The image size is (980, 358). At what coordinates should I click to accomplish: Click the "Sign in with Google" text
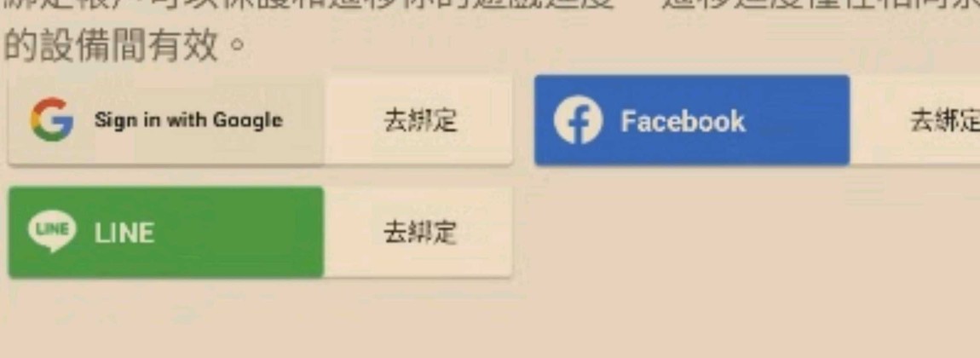click(188, 120)
